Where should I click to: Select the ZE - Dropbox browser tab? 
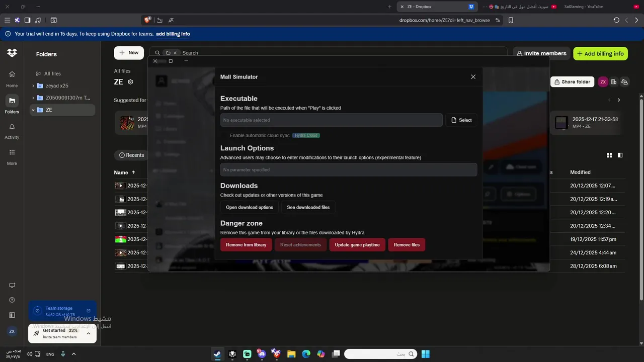click(437, 7)
